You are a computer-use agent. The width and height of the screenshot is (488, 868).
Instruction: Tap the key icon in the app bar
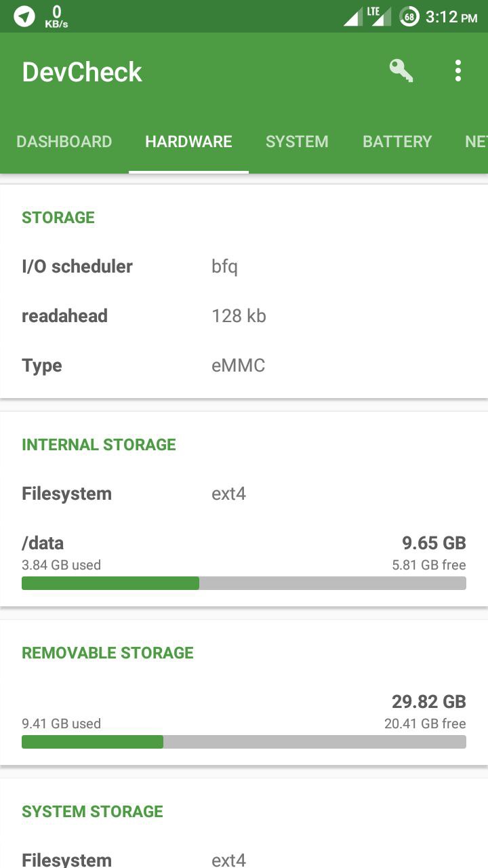(x=401, y=71)
